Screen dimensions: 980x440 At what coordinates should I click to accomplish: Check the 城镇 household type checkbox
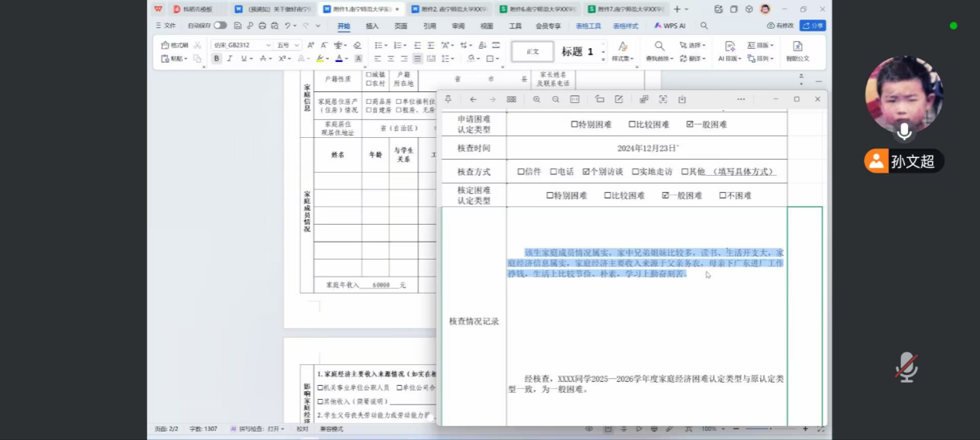coord(368,74)
